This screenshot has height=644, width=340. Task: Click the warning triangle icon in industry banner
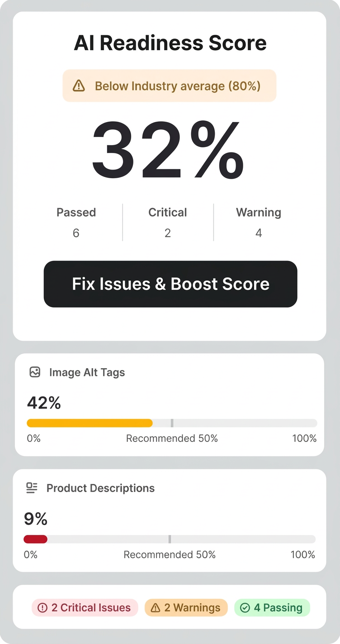point(79,85)
